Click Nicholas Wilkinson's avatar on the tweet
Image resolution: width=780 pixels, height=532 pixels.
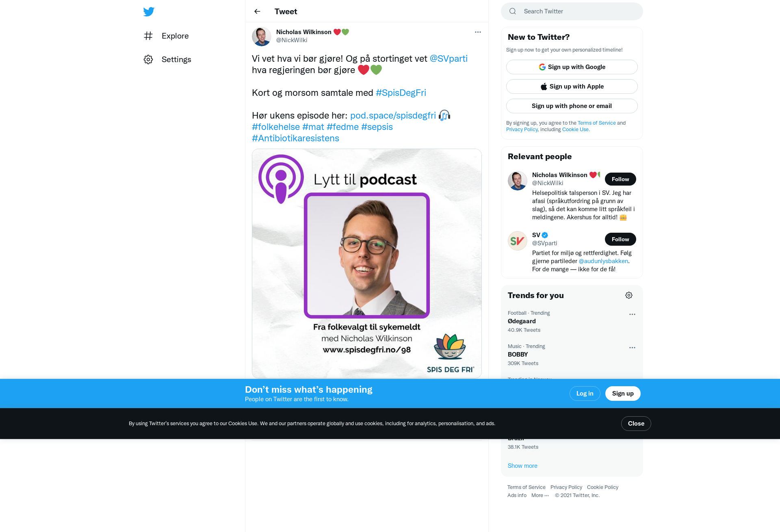262,37
